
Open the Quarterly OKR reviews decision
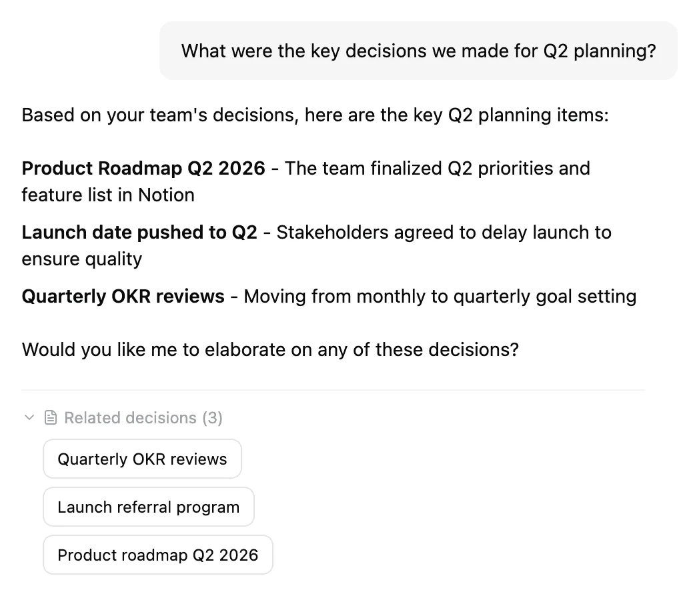click(141, 459)
